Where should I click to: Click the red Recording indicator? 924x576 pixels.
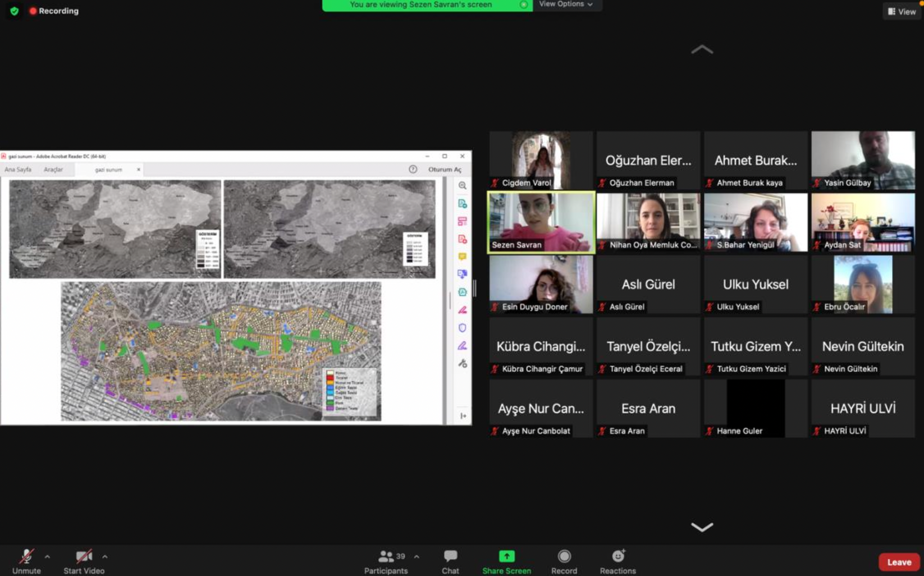click(54, 11)
